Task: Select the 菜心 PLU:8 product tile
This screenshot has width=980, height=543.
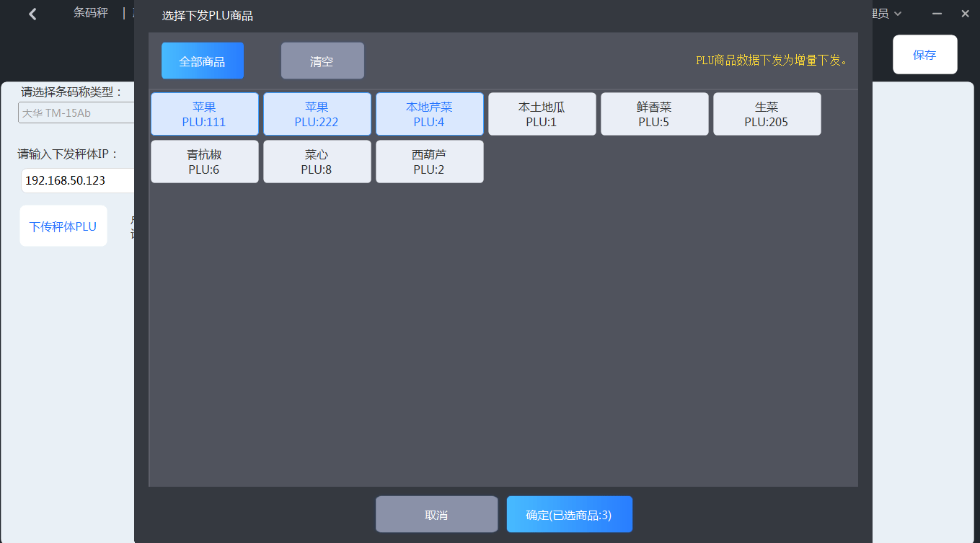Action: (x=317, y=162)
